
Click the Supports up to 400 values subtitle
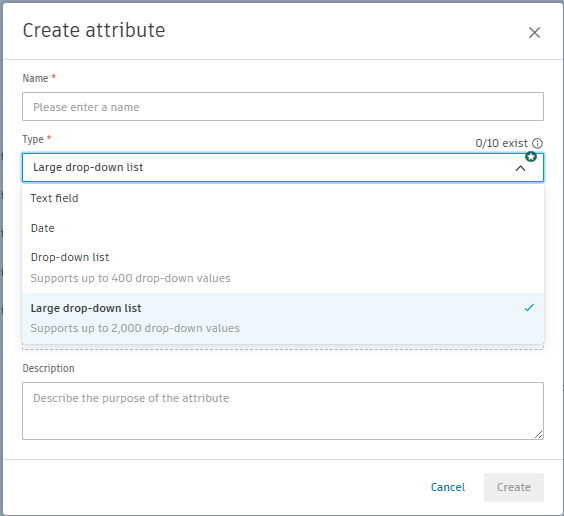(130, 278)
